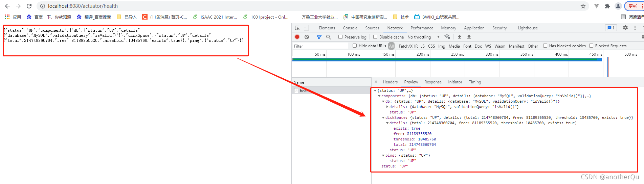Filter requests by Manifest
This screenshot has height=184, width=644.
516,46
